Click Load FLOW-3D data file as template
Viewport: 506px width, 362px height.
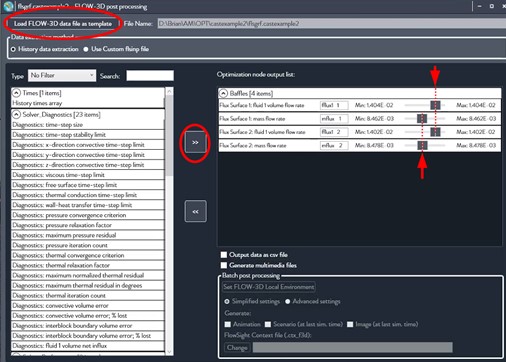[63, 24]
